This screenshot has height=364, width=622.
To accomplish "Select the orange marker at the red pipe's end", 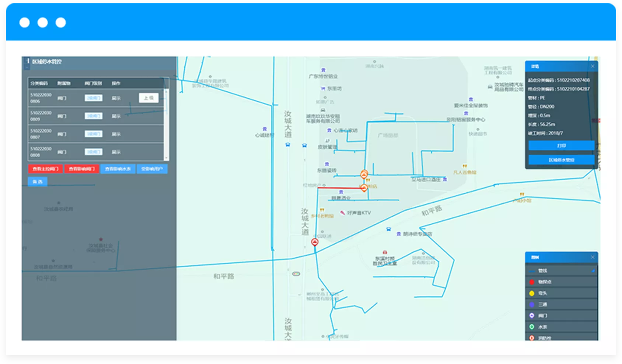I will point(364,188).
